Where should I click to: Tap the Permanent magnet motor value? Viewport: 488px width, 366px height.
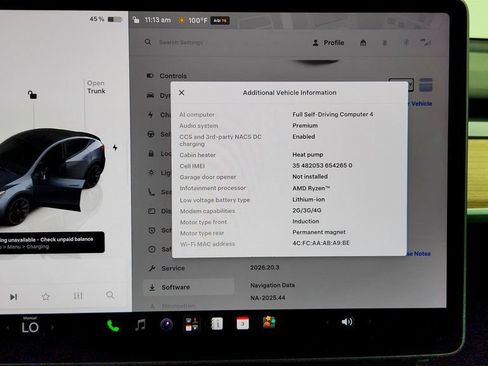coord(319,232)
